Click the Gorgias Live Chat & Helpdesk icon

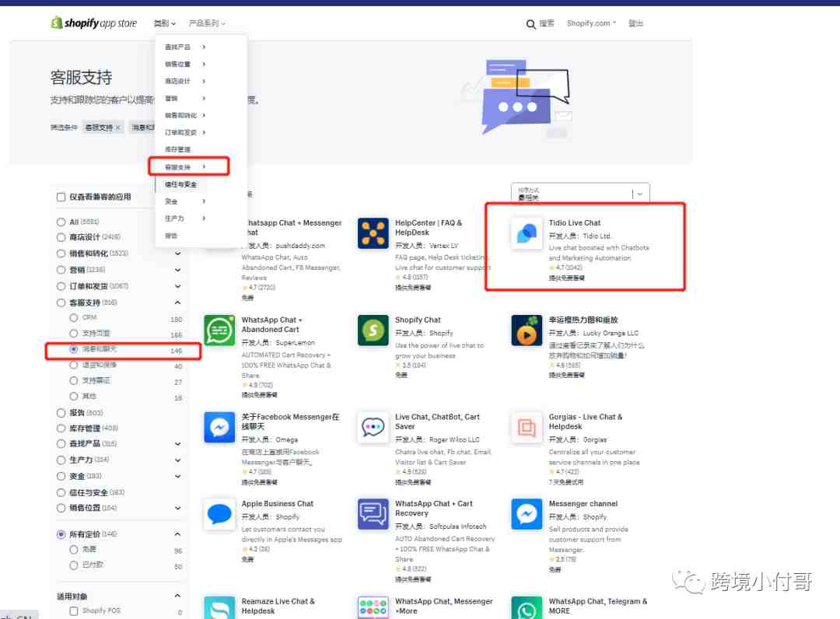pos(527,427)
